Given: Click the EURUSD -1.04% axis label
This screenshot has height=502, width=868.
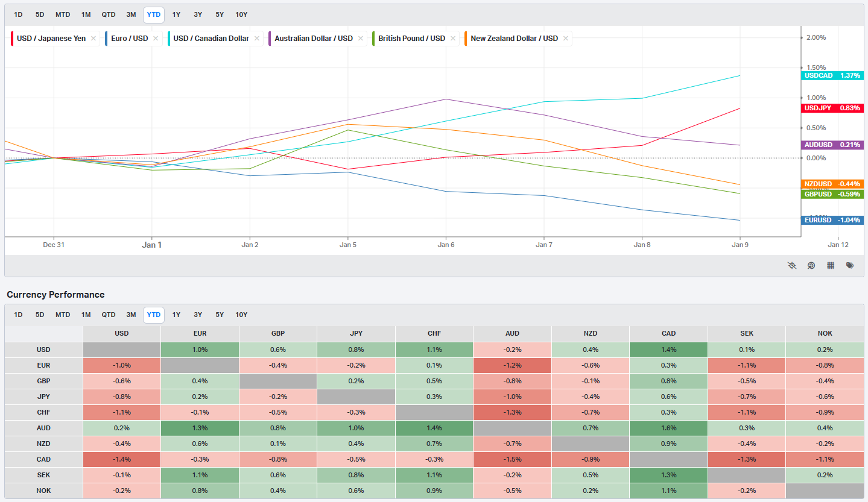Looking at the screenshot, I should tap(833, 220).
